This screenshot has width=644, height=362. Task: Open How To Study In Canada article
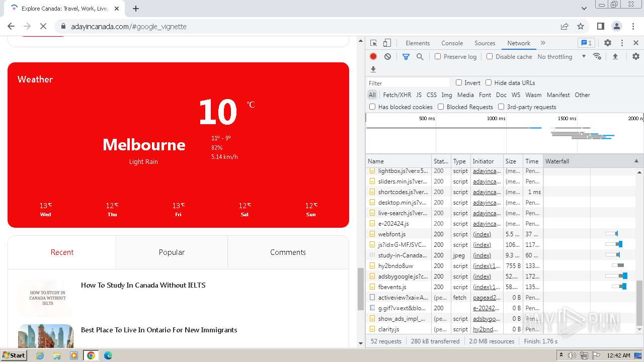143,285
